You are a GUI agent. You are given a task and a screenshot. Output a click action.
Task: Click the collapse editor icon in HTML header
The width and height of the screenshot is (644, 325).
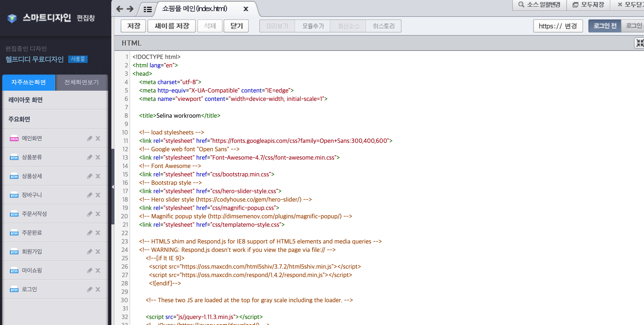(x=639, y=43)
